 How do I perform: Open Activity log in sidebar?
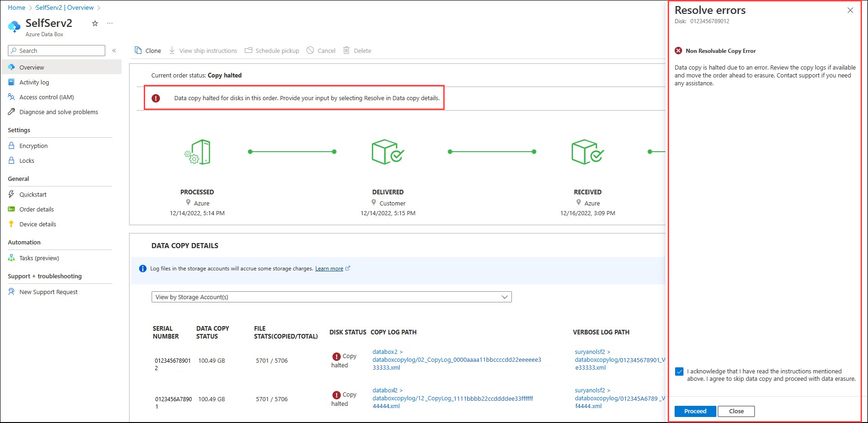tap(34, 82)
